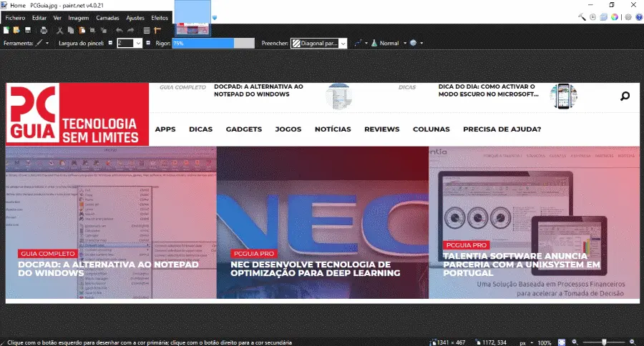Show the Layers window icon
Screen dimensions: 644x346
click(x=603, y=17)
